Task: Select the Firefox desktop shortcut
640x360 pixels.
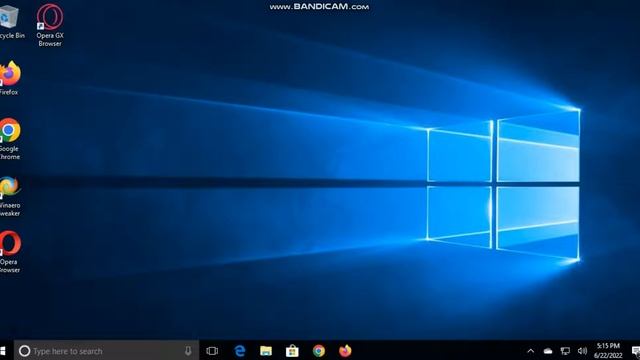Action: click(9, 78)
